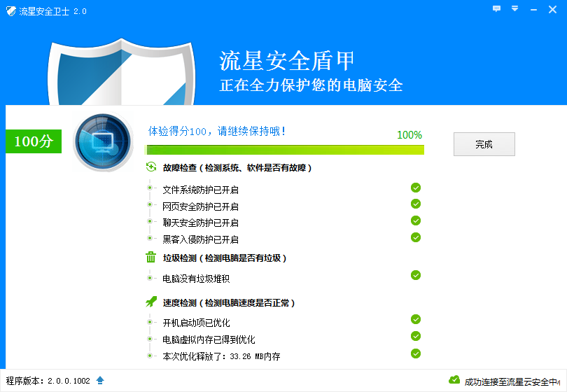This screenshot has height=392, width=567.
Task: Click the 故障检查 section icon
Action: (x=151, y=167)
